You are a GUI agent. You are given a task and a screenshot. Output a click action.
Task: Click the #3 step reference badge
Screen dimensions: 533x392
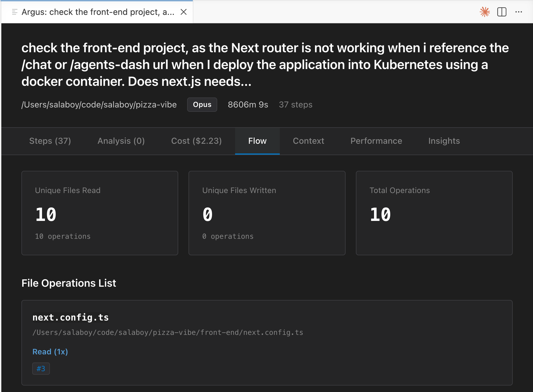click(x=41, y=368)
